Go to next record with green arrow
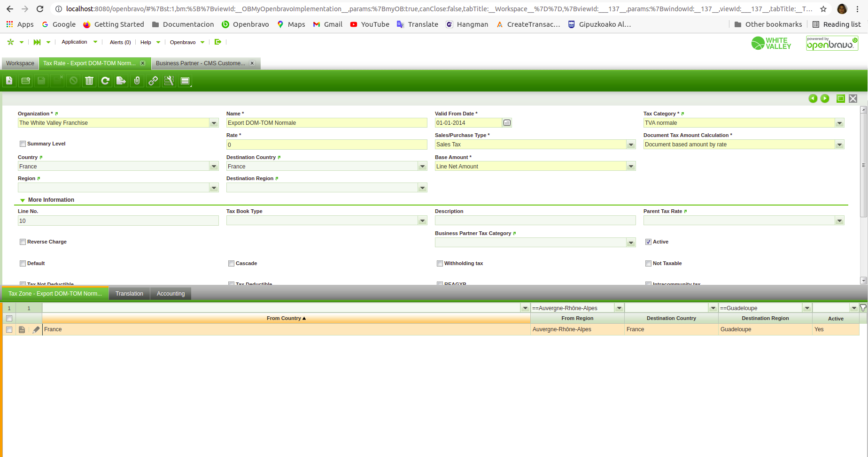 point(825,99)
